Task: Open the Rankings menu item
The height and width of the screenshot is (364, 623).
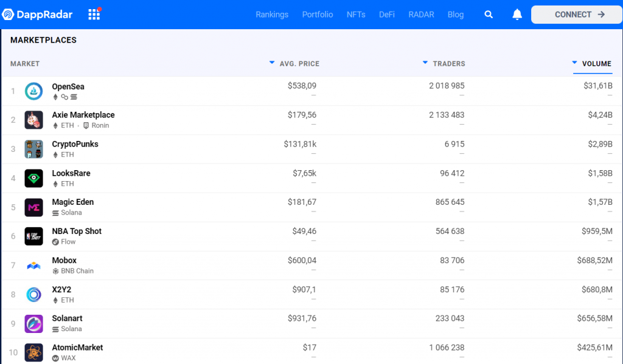Action: point(272,15)
